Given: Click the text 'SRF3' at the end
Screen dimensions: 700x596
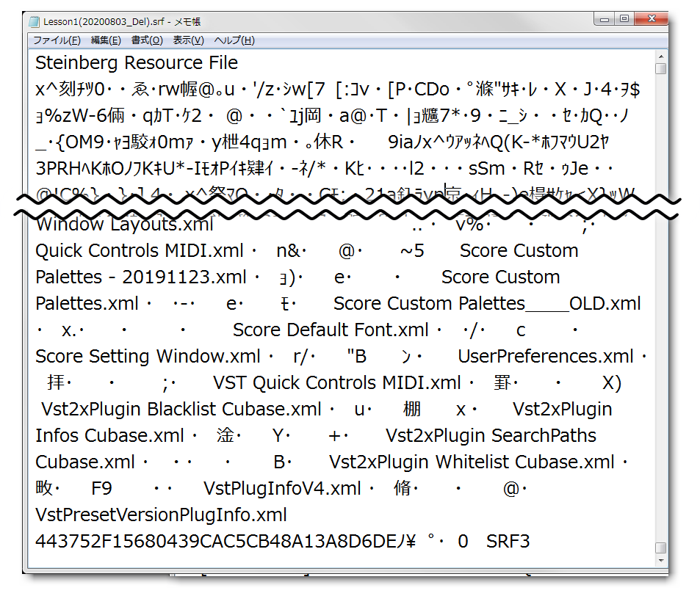Looking at the screenshot, I should pos(508,542).
